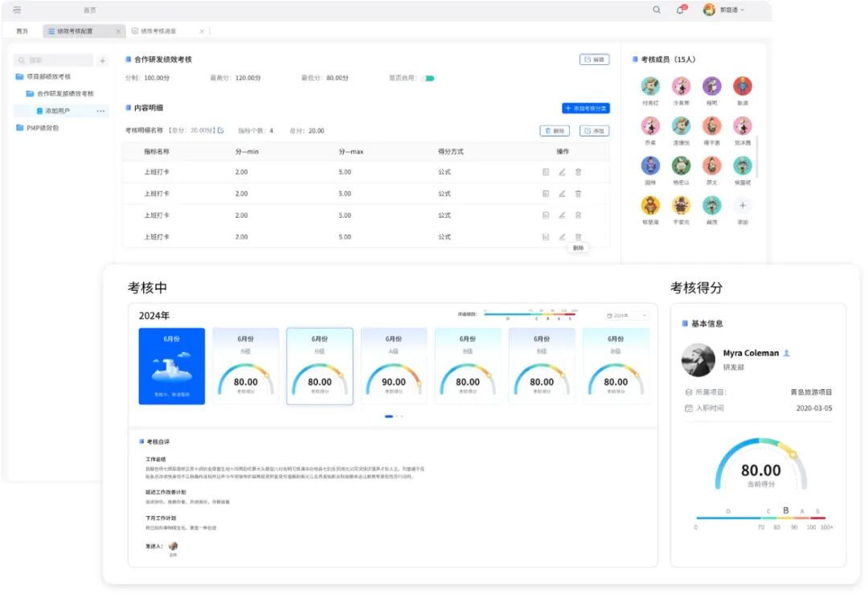Click the delete trash icon in first 上班打卡 row
The width and height of the screenshot is (868, 594).
(x=578, y=172)
